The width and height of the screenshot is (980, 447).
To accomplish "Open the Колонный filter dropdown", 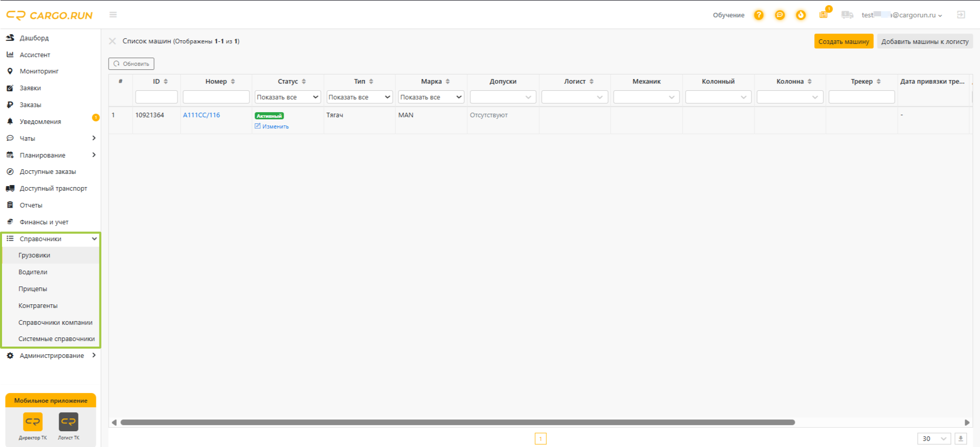I will pyautogui.click(x=718, y=97).
